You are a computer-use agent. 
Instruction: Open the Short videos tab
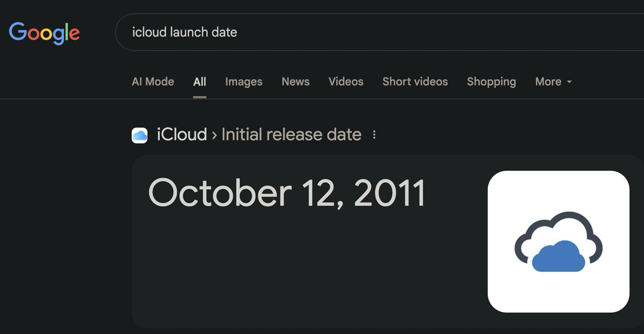coord(415,82)
